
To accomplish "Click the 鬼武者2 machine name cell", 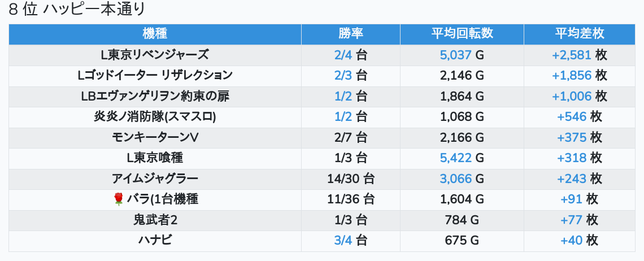I will pyautogui.click(x=155, y=220).
